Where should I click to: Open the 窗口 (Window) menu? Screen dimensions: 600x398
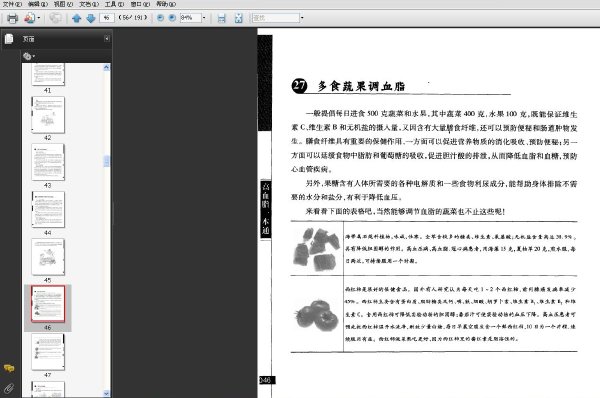coord(140,4)
